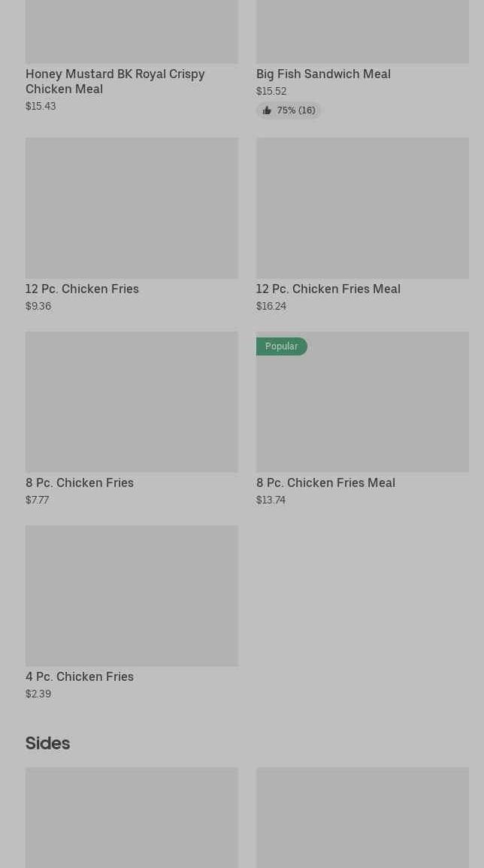Viewport: 484px width, 868px height.
Task: Click the 8 Pc. Chicken Fries Meal title
Action: [x=325, y=482]
